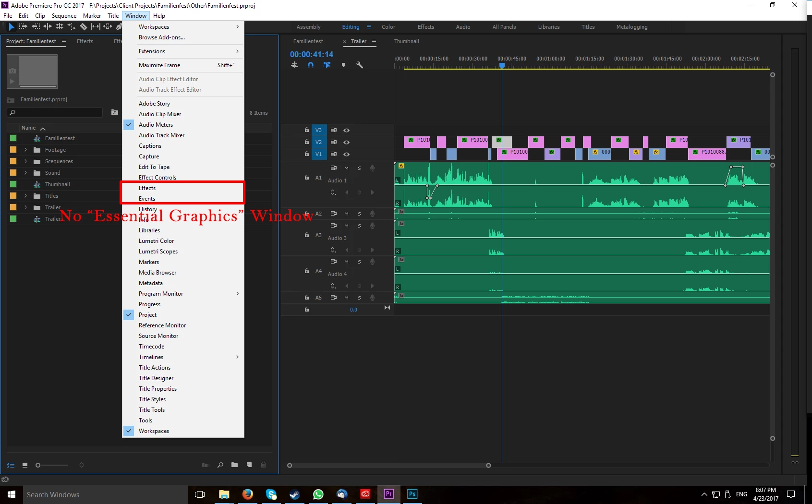Select the Rolling Edit tool

pyautogui.click(x=60, y=27)
